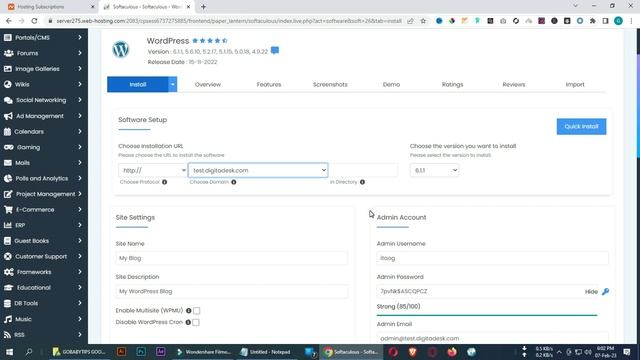Image resolution: width=640 pixels, height=360 pixels.
Task: Enable Multisite (WPMU) checkbox
Action: (196, 311)
